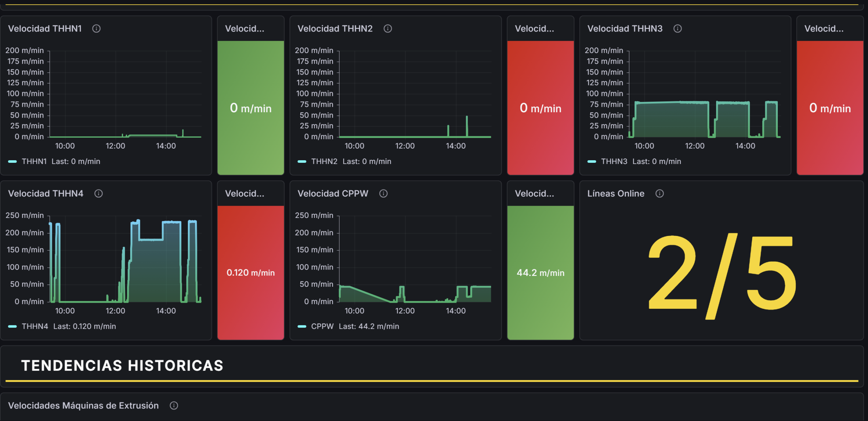Click info icon next to Velocidad THHN3
The image size is (868, 421).
point(677,28)
